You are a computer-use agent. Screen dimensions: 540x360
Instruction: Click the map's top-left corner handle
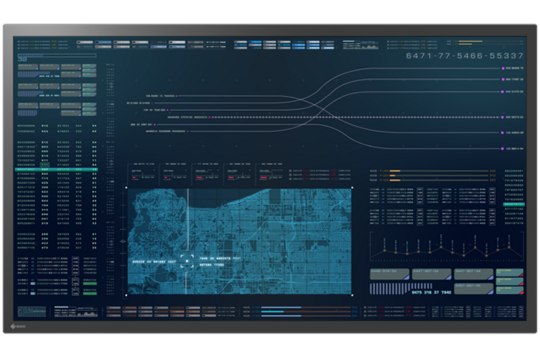[x=126, y=188]
